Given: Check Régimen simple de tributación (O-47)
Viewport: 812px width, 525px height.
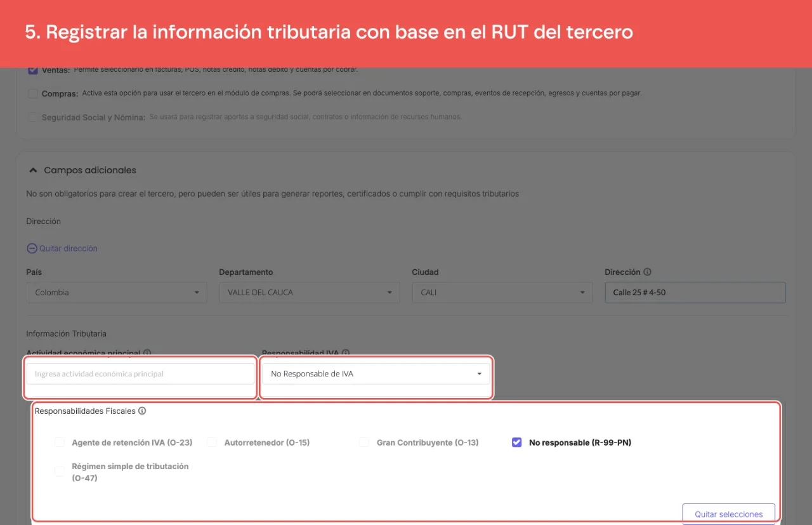Looking at the screenshot, I should pos(60,471).
